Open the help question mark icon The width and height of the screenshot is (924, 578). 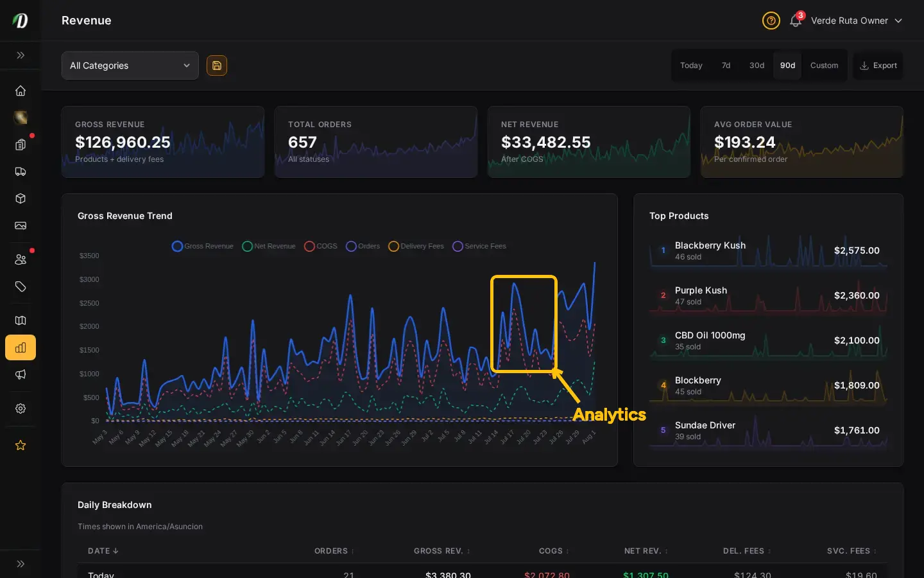pyautogui.click(x=771, y=21)
